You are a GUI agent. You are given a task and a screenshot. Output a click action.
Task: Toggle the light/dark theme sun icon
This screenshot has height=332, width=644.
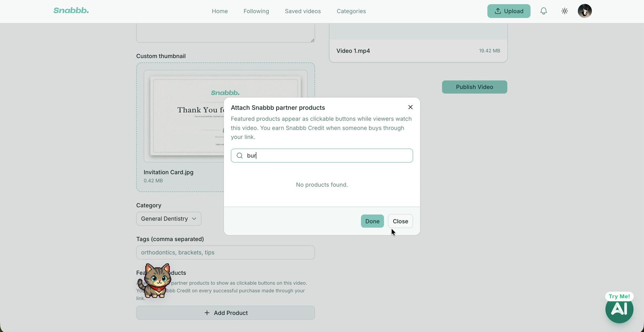click(x=565, y=11)
